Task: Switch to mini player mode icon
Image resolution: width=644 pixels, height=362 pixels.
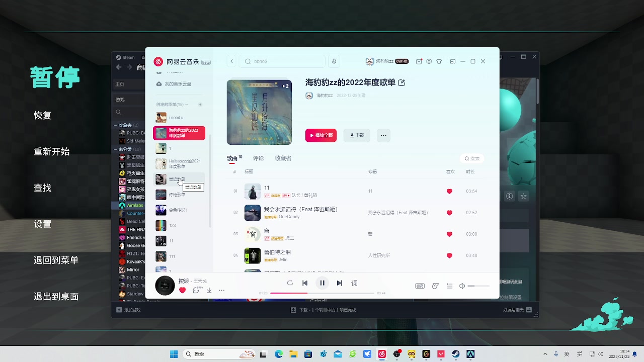Action: [452, 61]
